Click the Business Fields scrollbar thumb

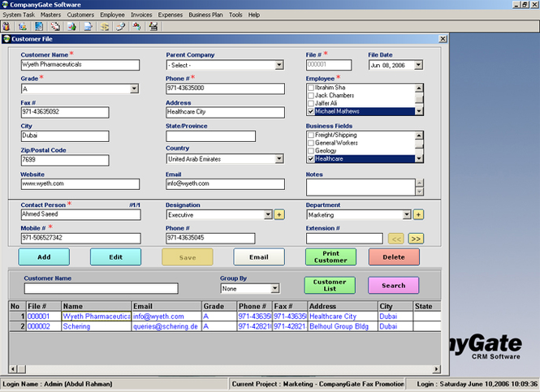coord(419,145)
